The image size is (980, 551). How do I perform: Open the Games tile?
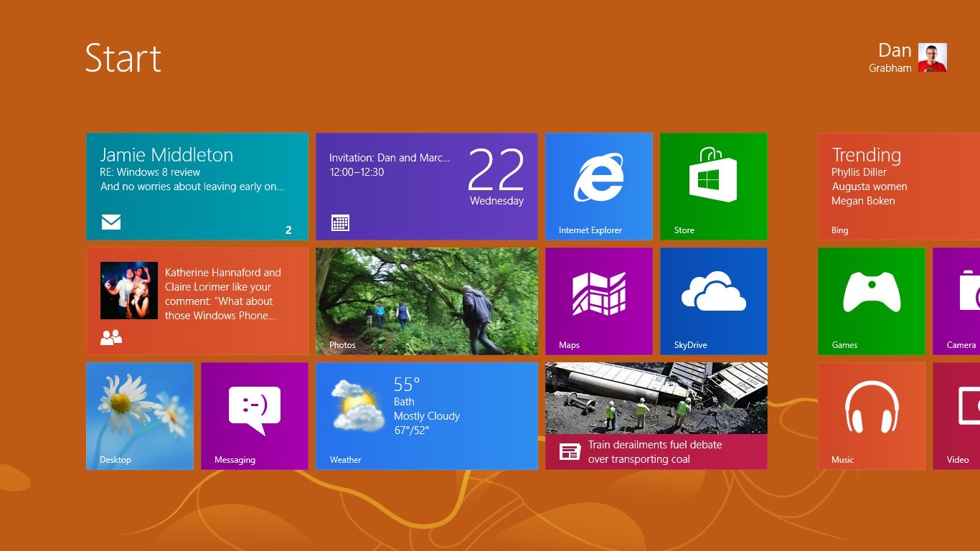click(x=871, y=301)
